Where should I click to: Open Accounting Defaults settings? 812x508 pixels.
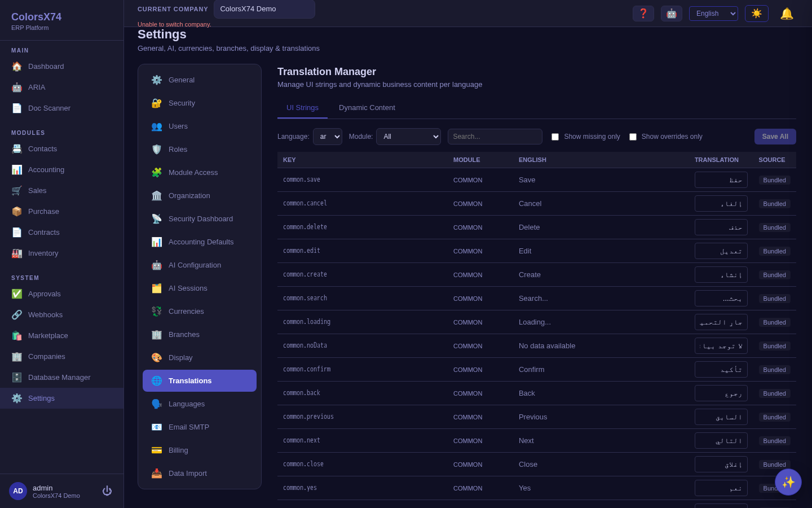[x=200, y=242]
